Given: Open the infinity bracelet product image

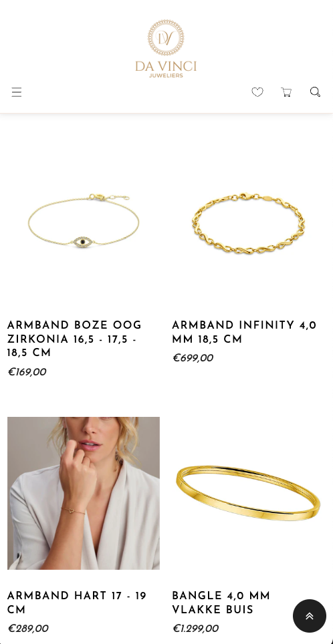Looking at the screenshot, I should [248, 222].
